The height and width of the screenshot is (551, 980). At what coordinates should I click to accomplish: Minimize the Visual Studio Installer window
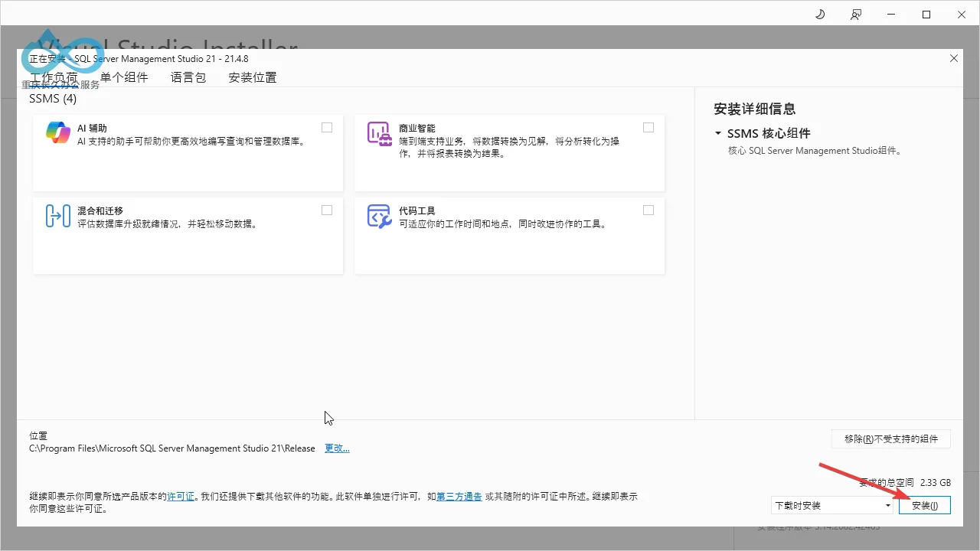tap(890, 15)
